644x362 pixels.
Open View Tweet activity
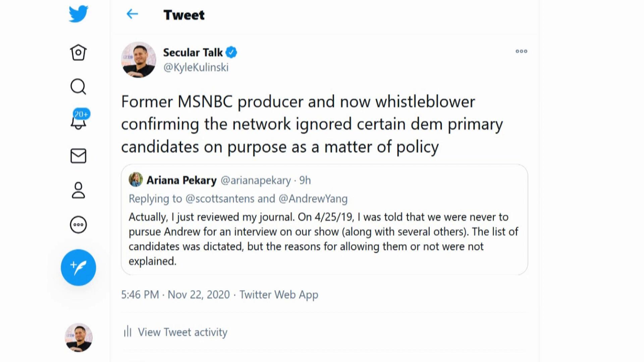point(182,332)
